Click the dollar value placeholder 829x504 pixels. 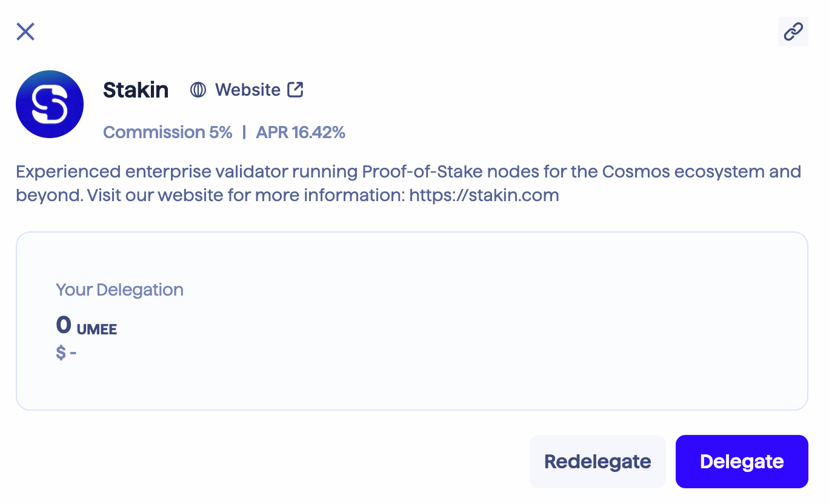coord(66,353)
